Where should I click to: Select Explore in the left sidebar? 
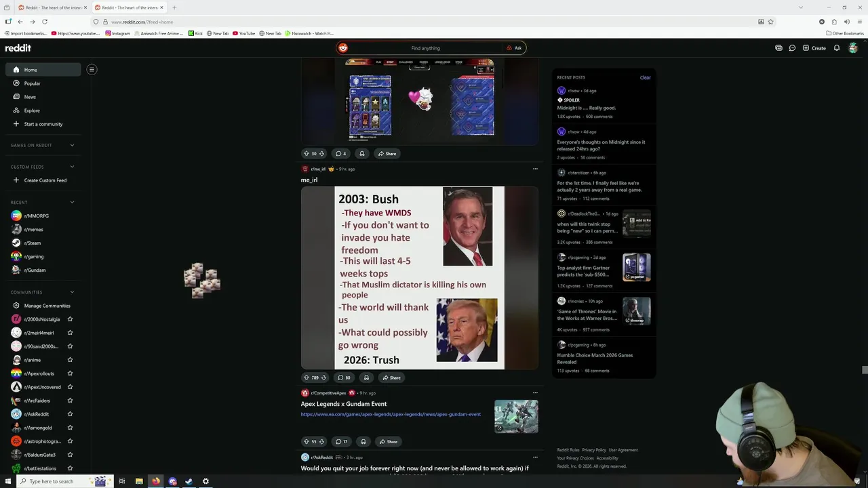43,110
